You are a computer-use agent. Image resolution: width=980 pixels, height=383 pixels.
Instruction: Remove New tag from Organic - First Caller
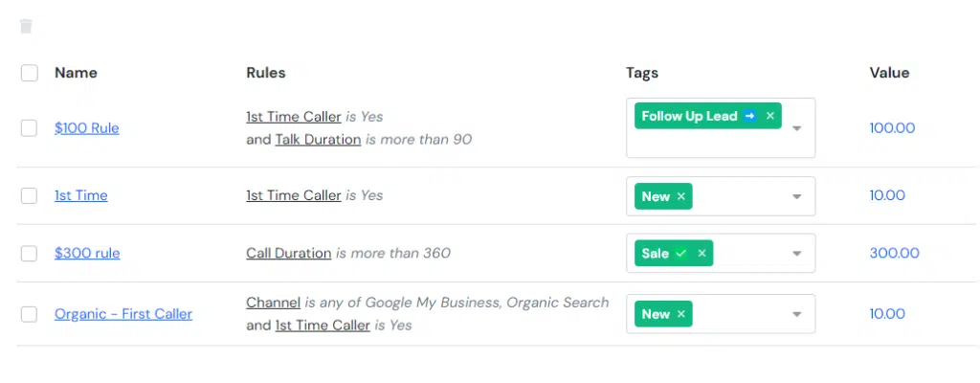point(681,314)
